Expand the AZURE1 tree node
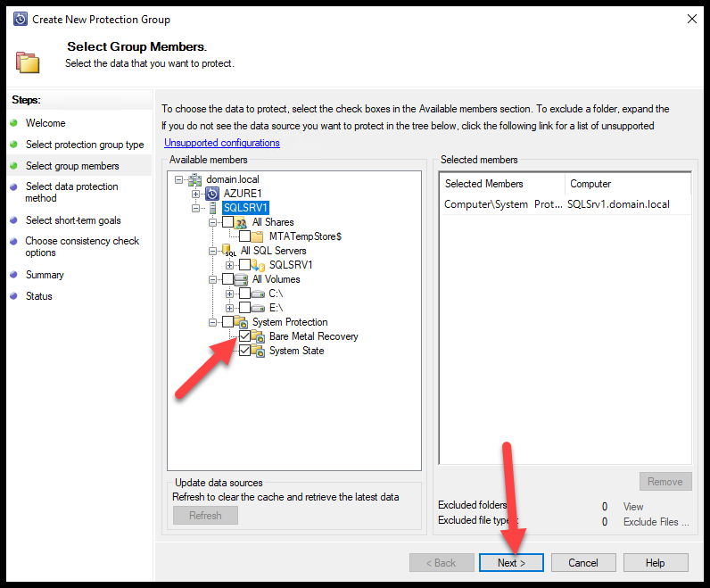 (195, 194)
